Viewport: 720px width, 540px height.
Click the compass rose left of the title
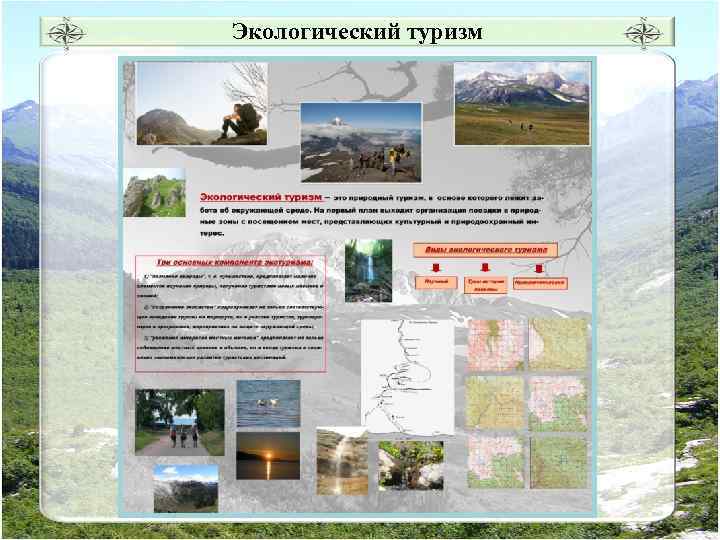click(x=67, y=33)
